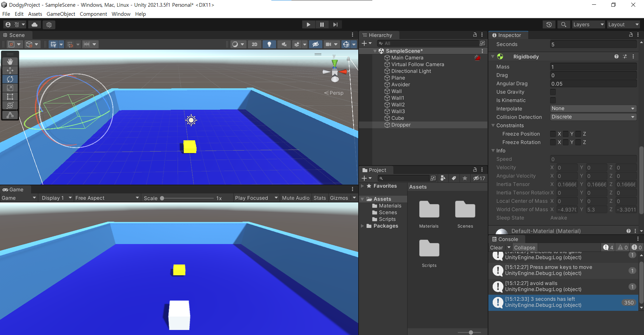Open the Window menu

pyautogui.click(x=121, y=14)
